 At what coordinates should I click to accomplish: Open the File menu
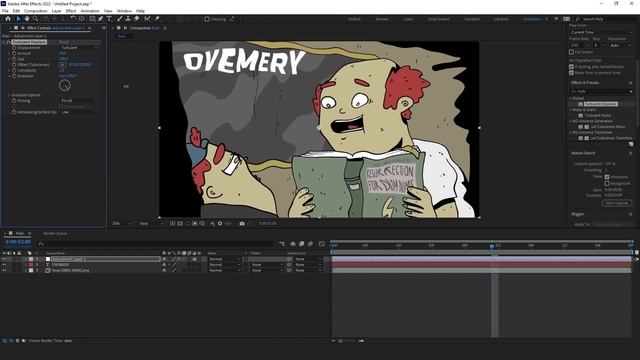click(x=5, y=11)
